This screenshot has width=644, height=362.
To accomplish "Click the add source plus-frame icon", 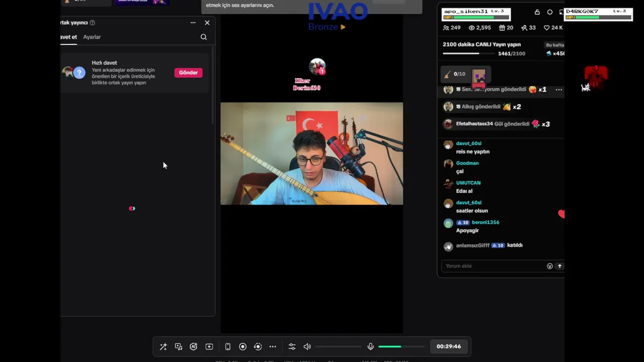I will click(209, 346).
